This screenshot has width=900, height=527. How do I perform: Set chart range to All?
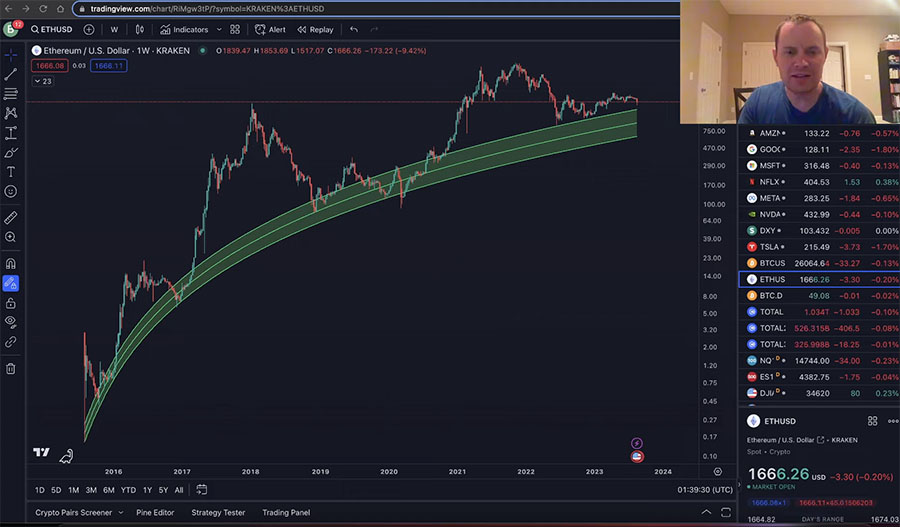[179, 490]
